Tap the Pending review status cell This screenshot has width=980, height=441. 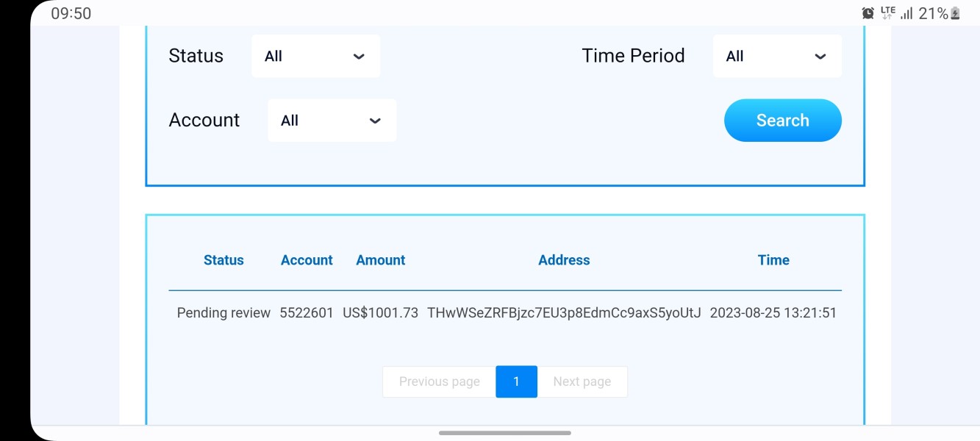[223, 313]
